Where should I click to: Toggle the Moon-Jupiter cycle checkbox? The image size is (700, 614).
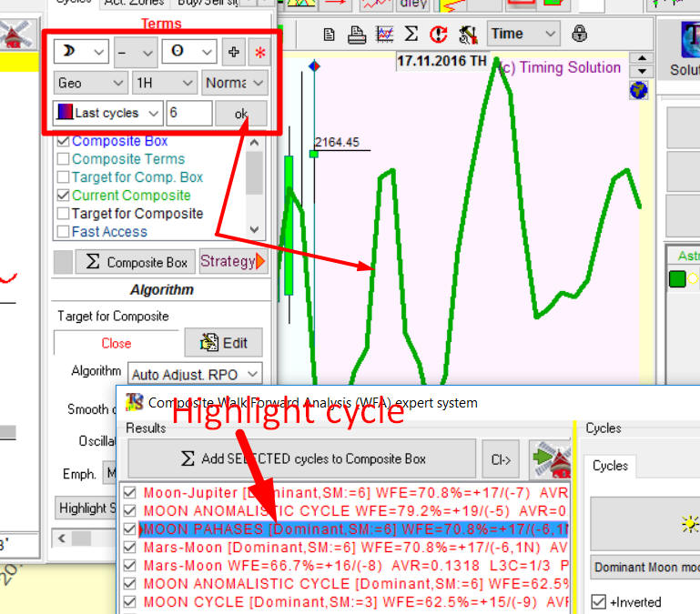pyautogui.click(x=129, y=493)
